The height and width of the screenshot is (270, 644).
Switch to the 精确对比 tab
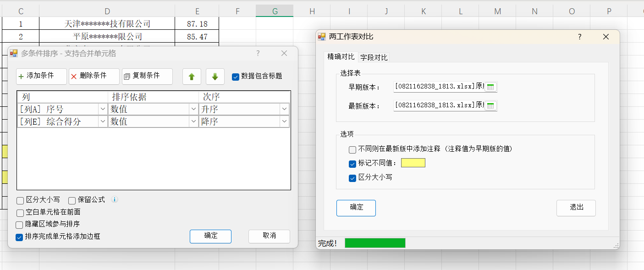[x=341, y=57]
